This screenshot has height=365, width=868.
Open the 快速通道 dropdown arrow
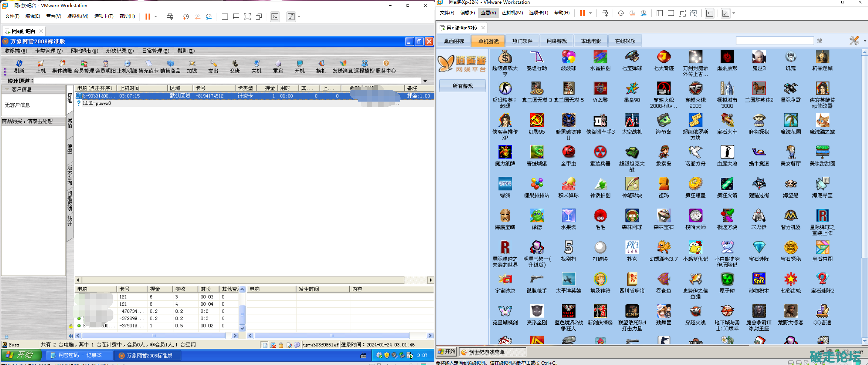(425, 81)
